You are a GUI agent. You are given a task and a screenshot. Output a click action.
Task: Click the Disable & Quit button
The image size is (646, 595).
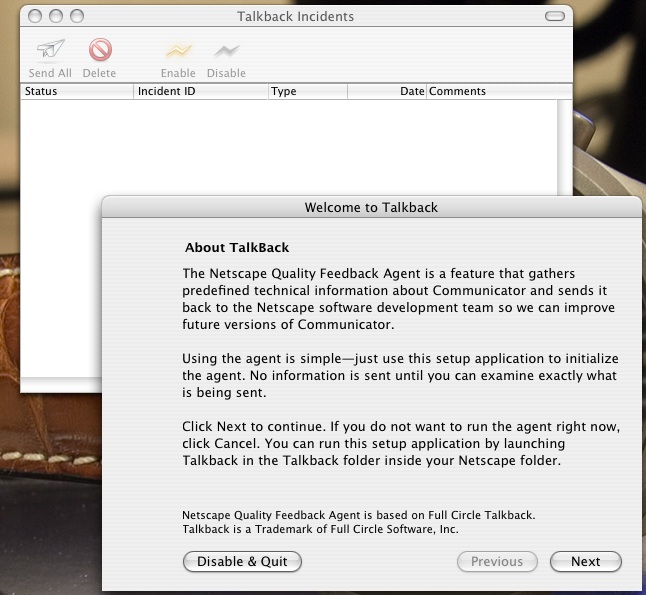pos(242,561)
